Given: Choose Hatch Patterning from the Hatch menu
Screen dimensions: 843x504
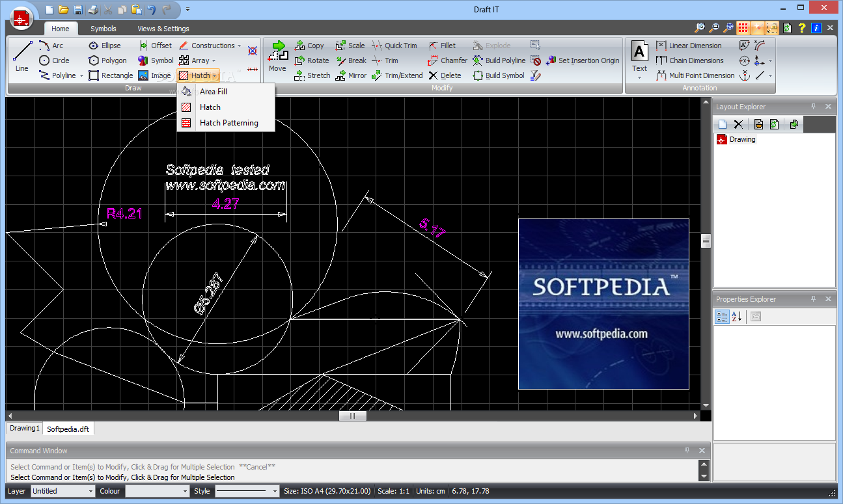Looking at the screenshot, I should coord(228,123).
